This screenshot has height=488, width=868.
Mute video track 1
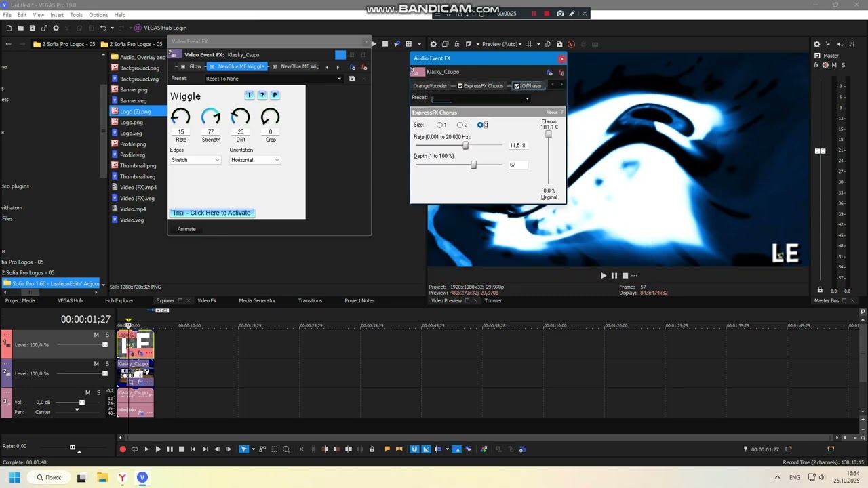point(96,335)
